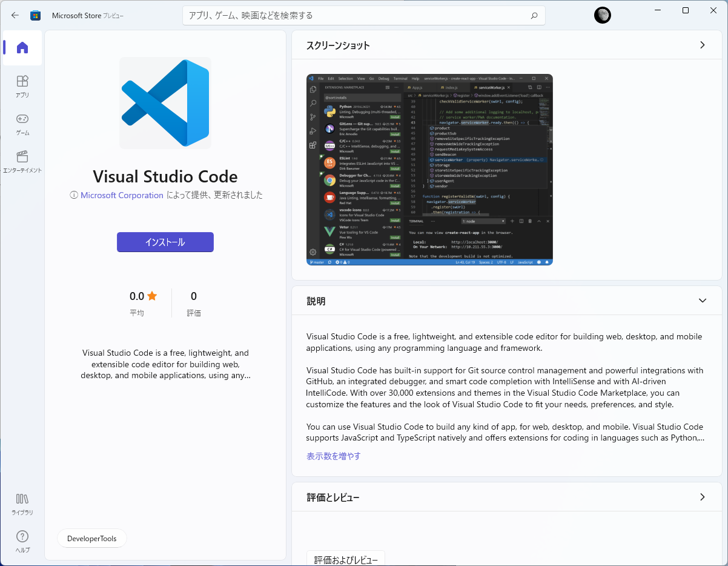The width and height of the screenshot is (728, 566).
Task: Minimize the Microsoft Store window
Action: pos(658,10)
